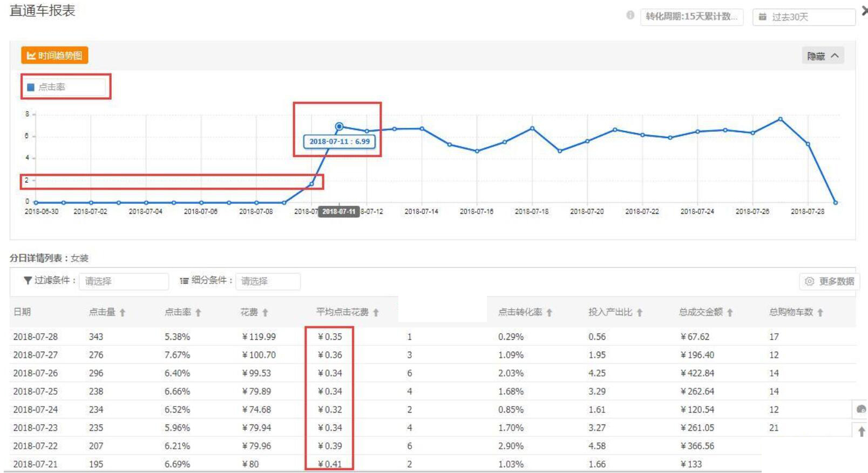Click the 2018-07-20 axis label
Image resolution: width=868 pixels, height=473 pixels.
pyautogui.click(x=587, y=211)
